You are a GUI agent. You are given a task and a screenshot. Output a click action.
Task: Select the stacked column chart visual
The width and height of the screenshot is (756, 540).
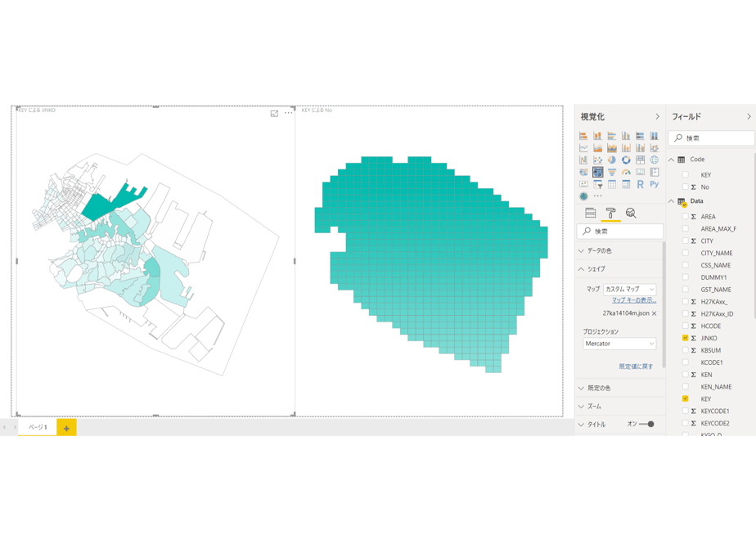pyautogui.click(x=597, y=136)
